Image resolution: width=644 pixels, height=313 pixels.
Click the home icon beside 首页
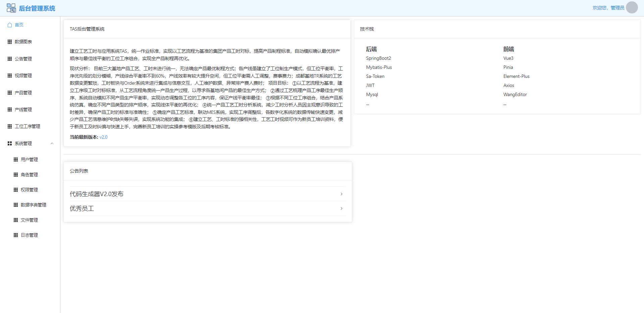click(x=10, y=25)
